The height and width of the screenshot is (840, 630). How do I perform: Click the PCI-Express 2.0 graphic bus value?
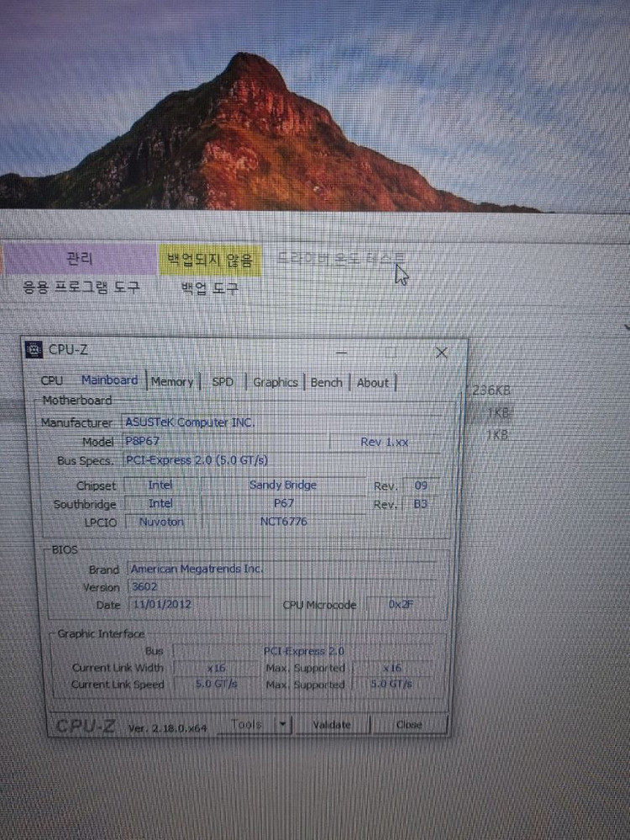[x=303, y=652]
